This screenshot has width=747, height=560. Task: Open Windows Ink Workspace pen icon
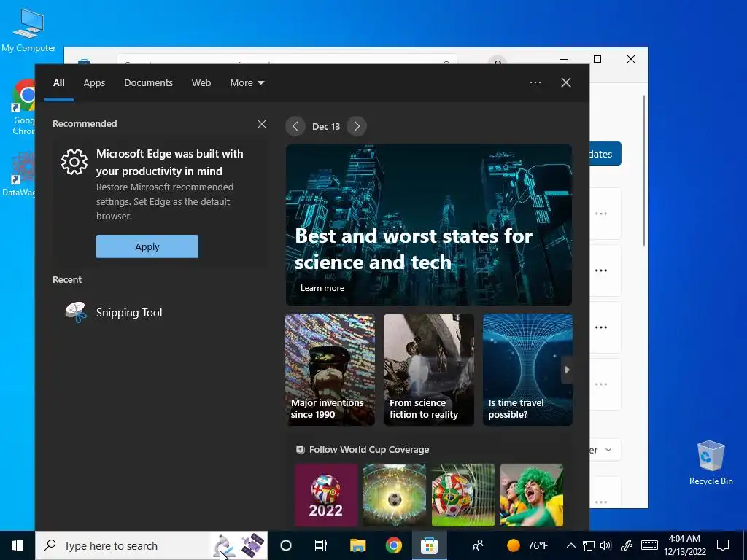tap(627, 545)
